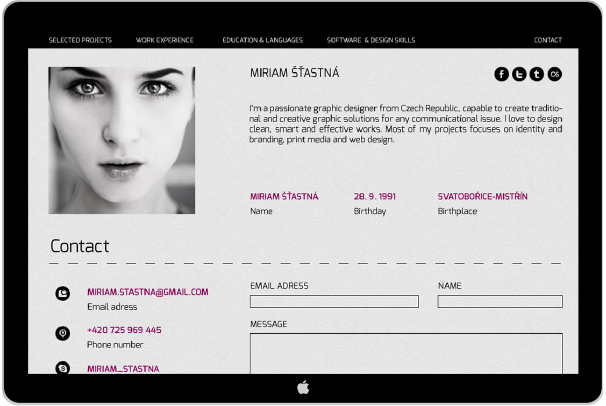606x406 pixels.
Task: Click inside the Message text area
Action: tap(406, 353)
